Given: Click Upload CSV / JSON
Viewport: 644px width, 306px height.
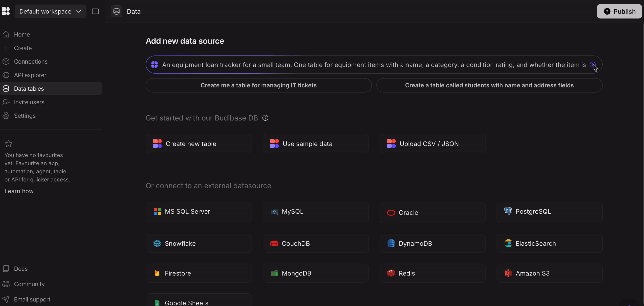Looking at the screenshot, I should point(432,143).
